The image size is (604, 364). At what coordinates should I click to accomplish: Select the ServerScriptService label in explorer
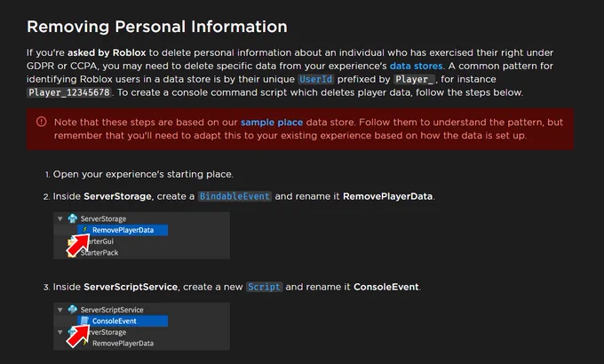(112, 310)
